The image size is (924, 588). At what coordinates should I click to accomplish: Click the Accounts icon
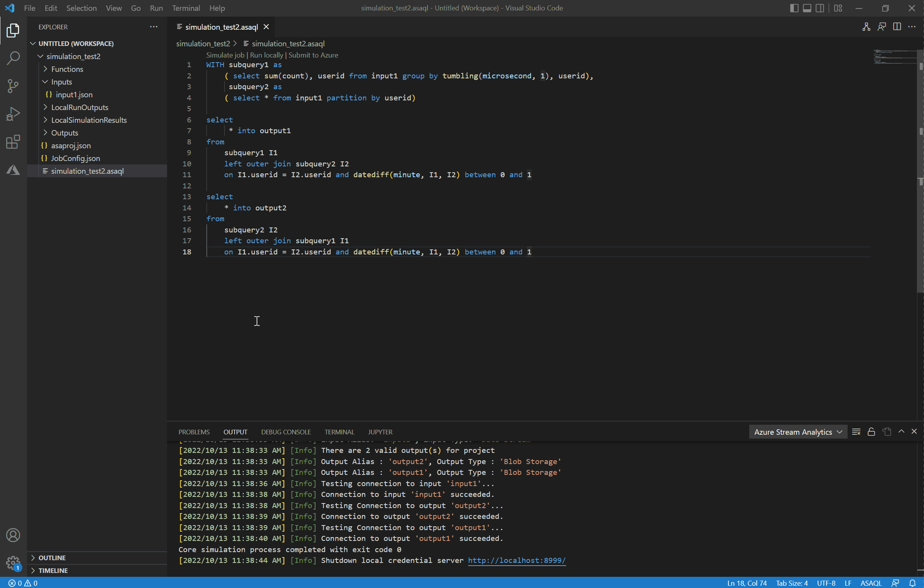point(13,535)
